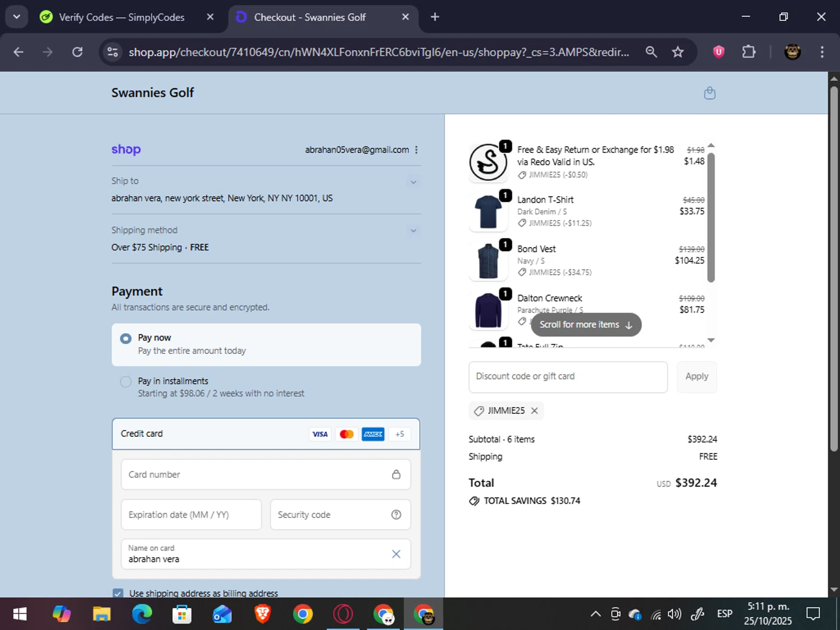This screenshot has width=840, height=630.
Task: Click the Bond Vest thumbnail
Action: pyautogui.click(x=488, y=260)
